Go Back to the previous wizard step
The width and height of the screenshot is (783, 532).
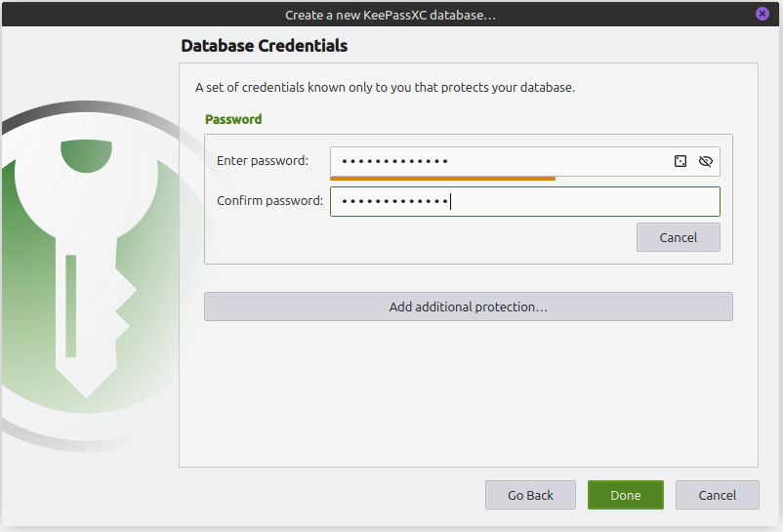point(530,495)
